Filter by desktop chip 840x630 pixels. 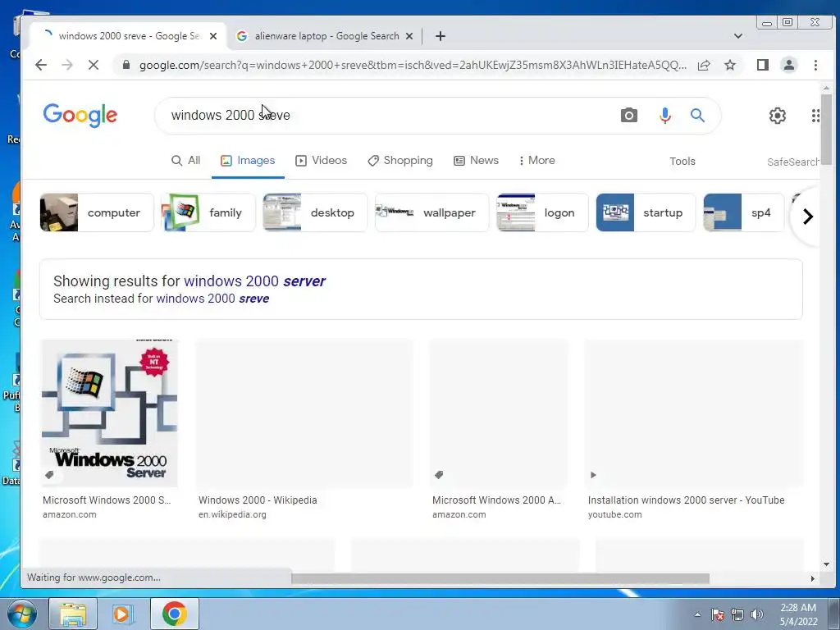tap(315, 212)
